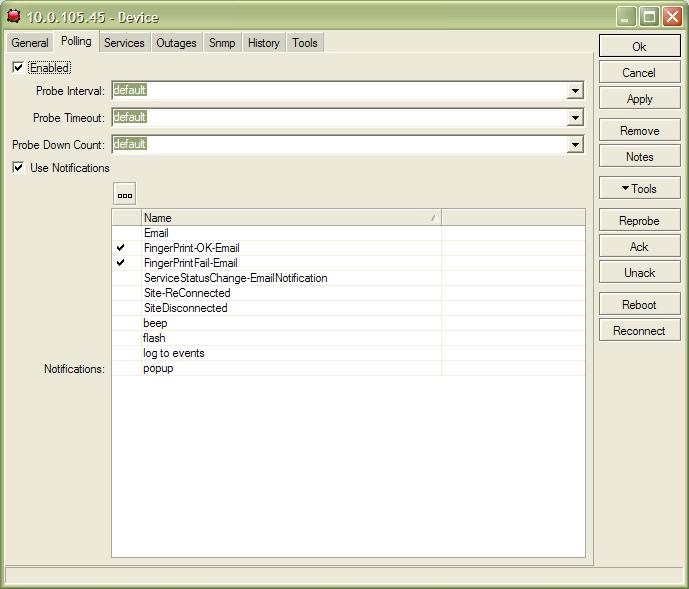This screenshot has width=689, height=589.
Task: Expand the Probe Interval dropdown arrow
Action: coord(575,91)
